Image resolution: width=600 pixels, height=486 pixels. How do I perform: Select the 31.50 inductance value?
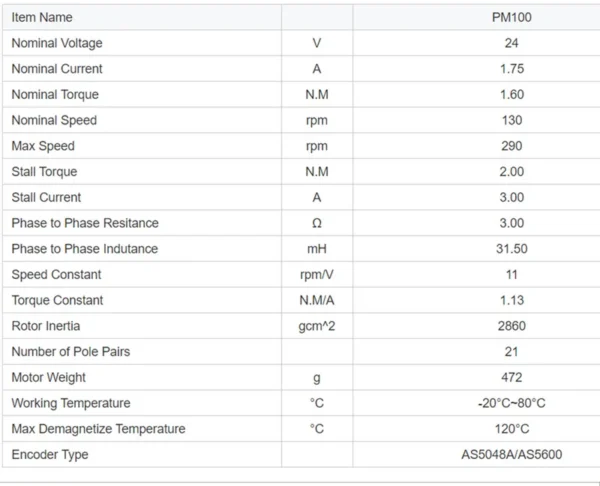click(x=512, y=249)
